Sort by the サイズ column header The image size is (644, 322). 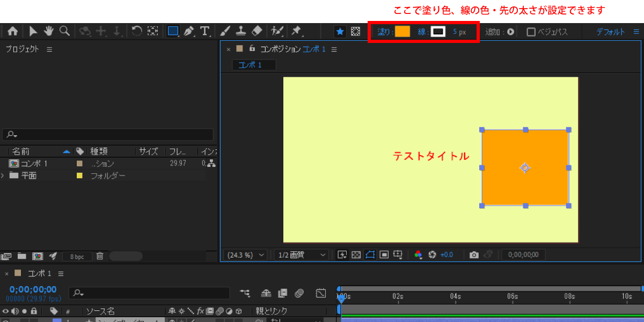[149, 151]
